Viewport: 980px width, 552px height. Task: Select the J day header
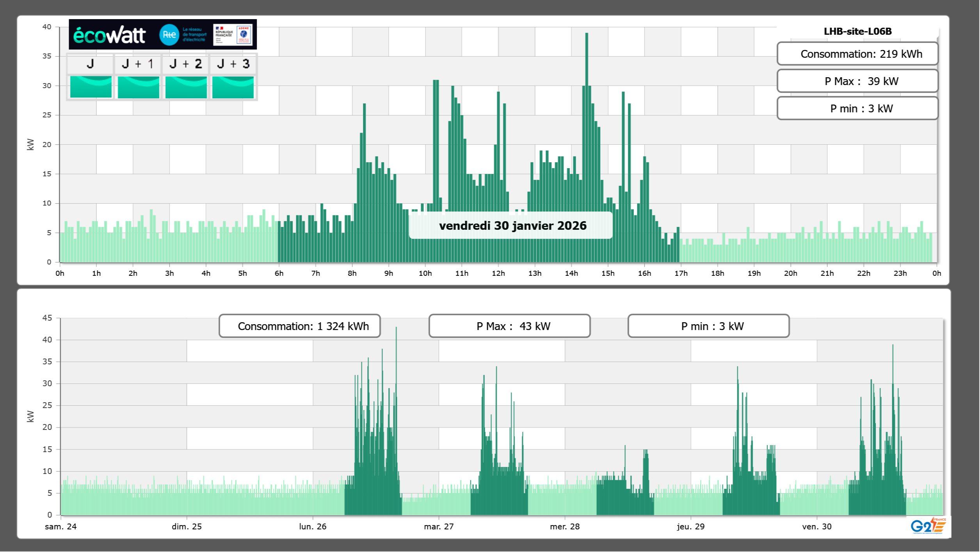coord(90,64)
